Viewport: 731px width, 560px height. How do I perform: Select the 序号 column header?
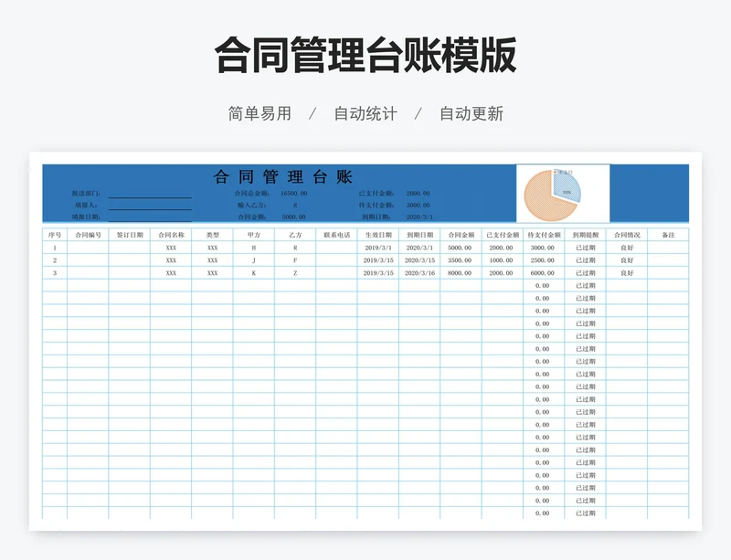pyautogui.click(x=55, y=235)
